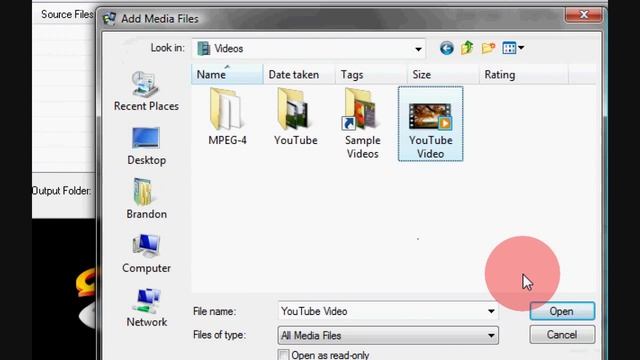Go to Desktop in places bar
This screenshot has height=360, width=640.
[146, 147]
